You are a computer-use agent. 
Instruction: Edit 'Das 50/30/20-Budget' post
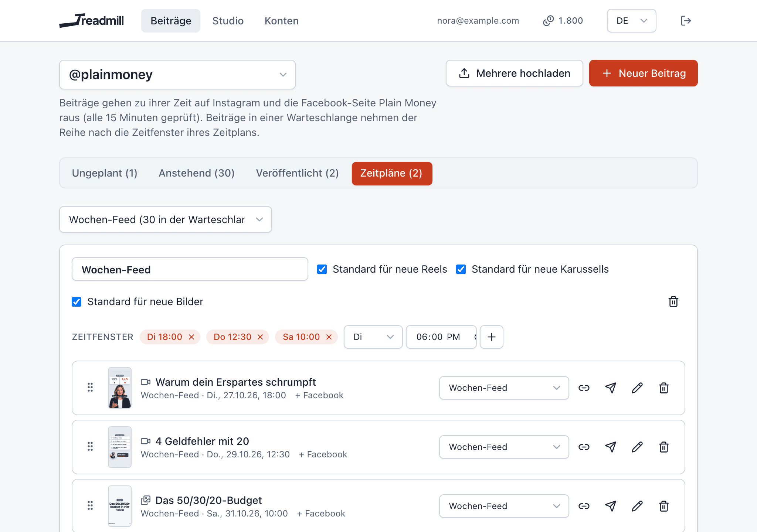click(637, 506)
